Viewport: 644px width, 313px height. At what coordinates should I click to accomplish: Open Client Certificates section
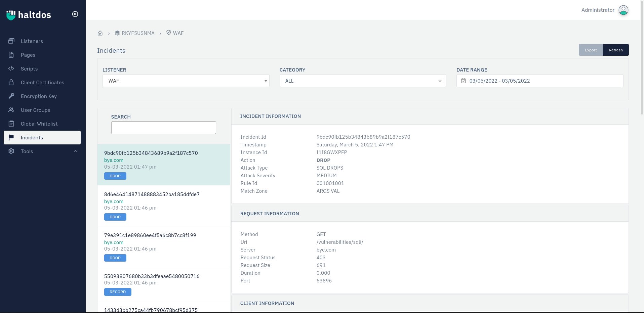(42, 82)
